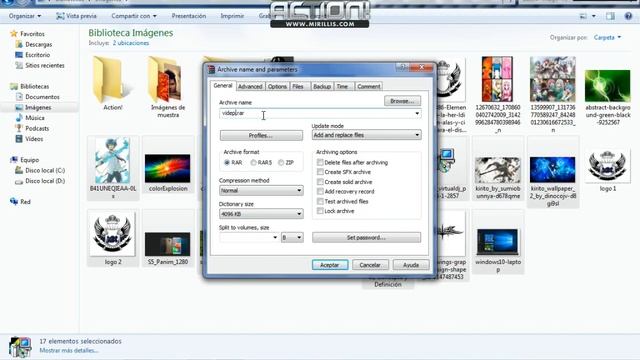Screen dimensions: 640x360
Task: Check Test archived files
Action: click(x=320, y=201)
